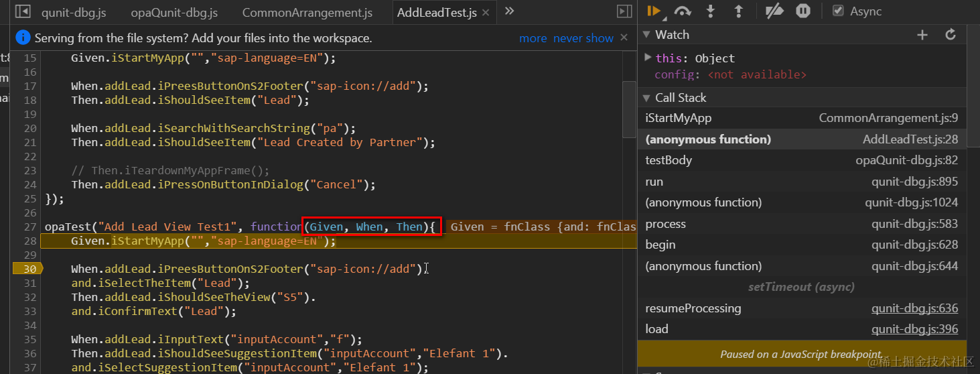Select anonymous function frame at AddLeadTest.js:28

tap(802, 139)
